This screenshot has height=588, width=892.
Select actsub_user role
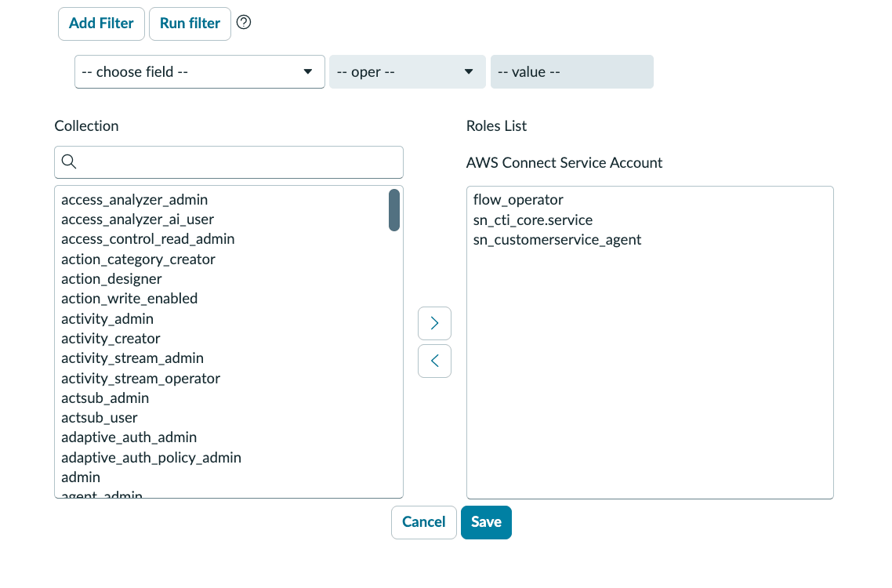100,418
